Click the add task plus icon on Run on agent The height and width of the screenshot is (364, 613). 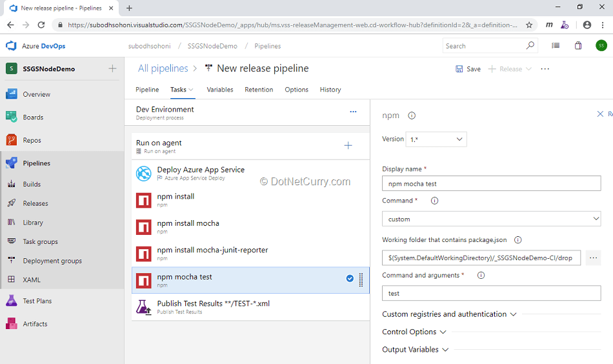(x=348, y=146)
